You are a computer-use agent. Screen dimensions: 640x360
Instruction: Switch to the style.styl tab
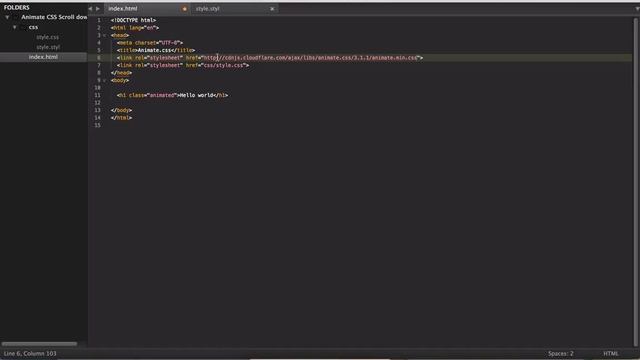pyautogui.click(x=207, y=9)
